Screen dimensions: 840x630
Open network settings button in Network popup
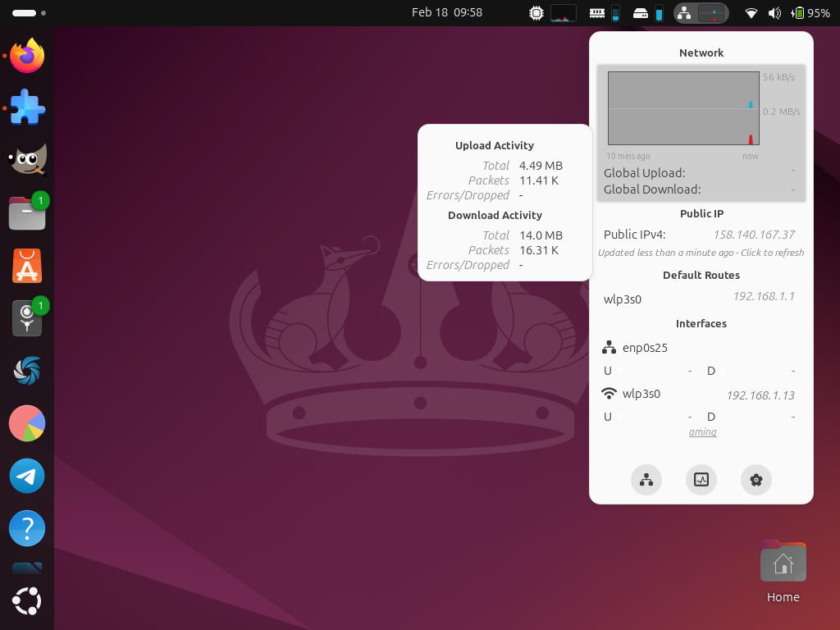click(x=646, y=479)
